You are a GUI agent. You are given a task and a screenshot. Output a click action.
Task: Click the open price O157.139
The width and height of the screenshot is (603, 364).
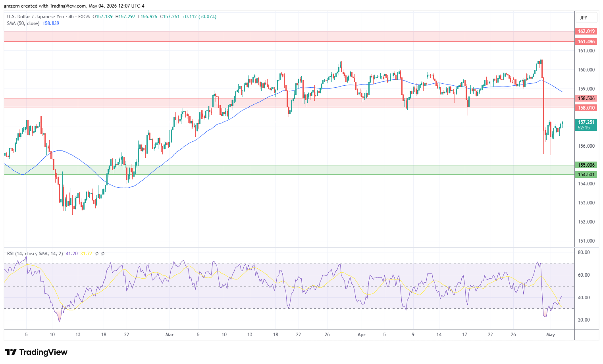coord(102,17)
